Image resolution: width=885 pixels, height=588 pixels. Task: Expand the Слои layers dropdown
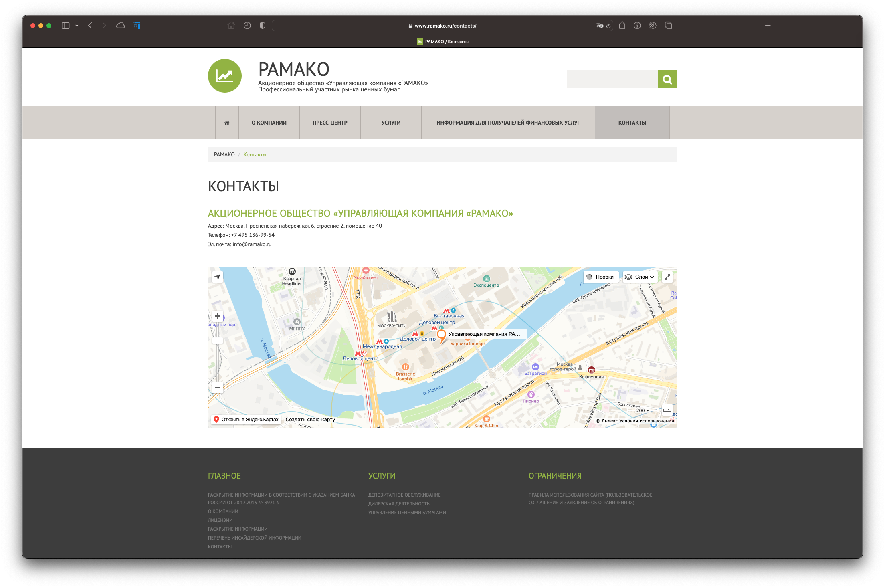640,277
